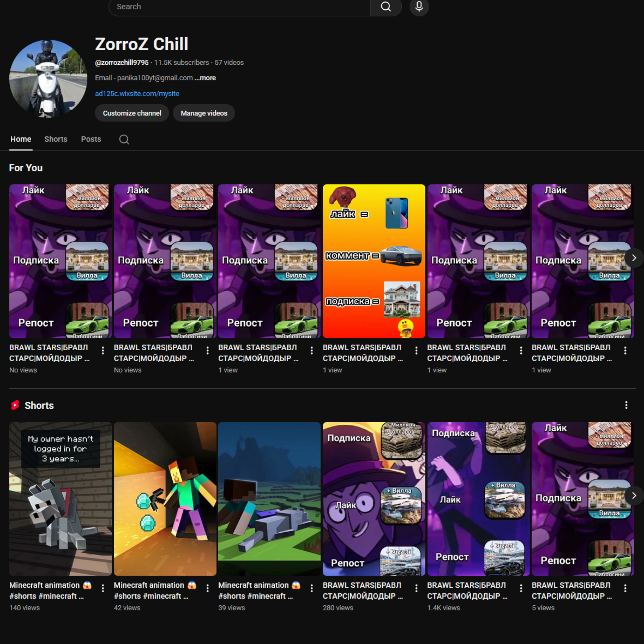Click the red Shorts logo icon
Viewport: 644px width, 644px height.
[15, 405]
